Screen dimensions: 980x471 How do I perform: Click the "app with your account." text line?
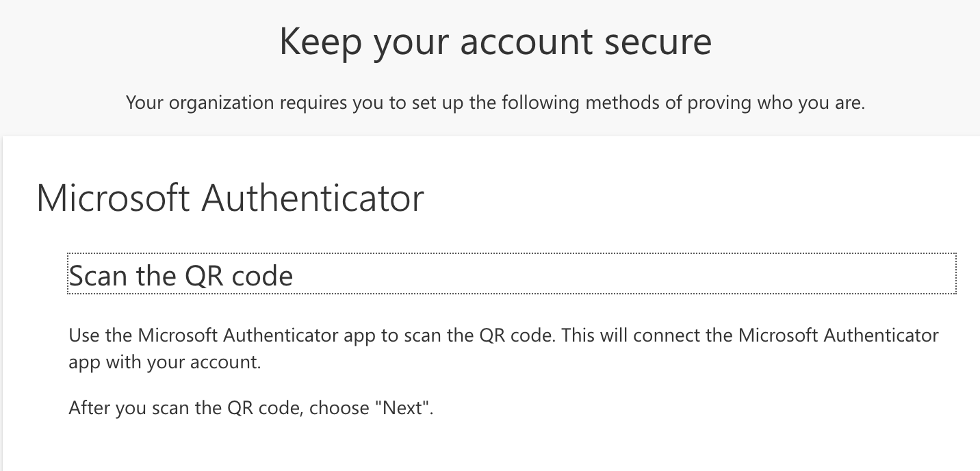click(x=164, y=361)
